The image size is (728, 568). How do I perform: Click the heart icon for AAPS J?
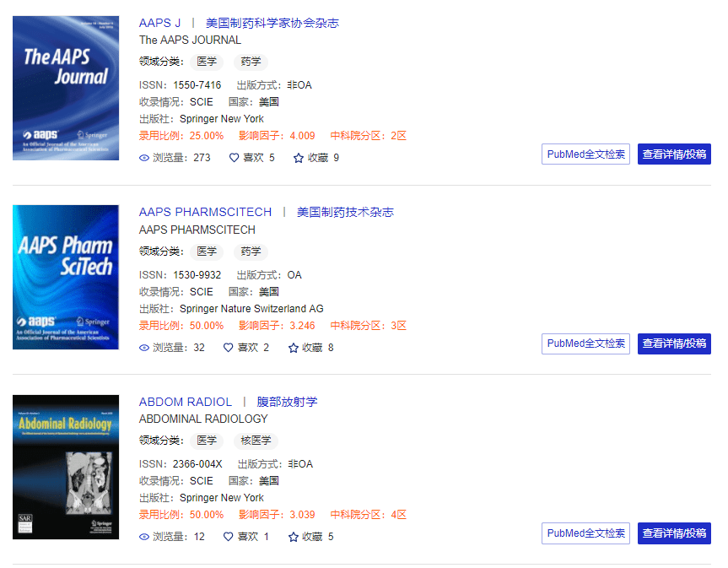[x=234, y=158]
